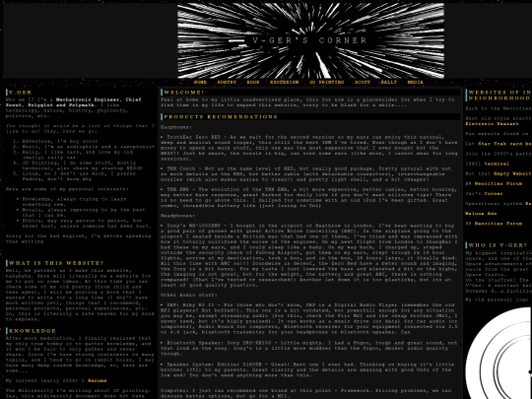
Task: Click the V-GER'S CORNER banner image
Action: (x=310, y=40)
